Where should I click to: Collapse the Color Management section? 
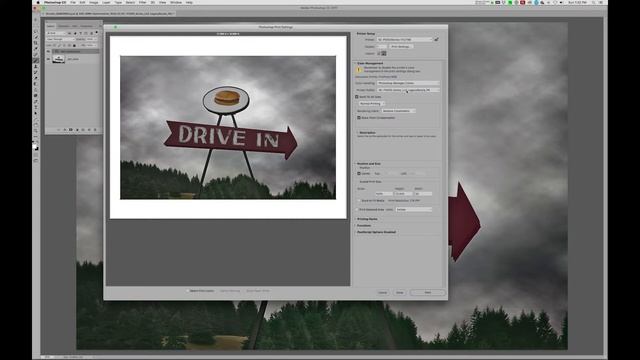(x=355, y=63)
